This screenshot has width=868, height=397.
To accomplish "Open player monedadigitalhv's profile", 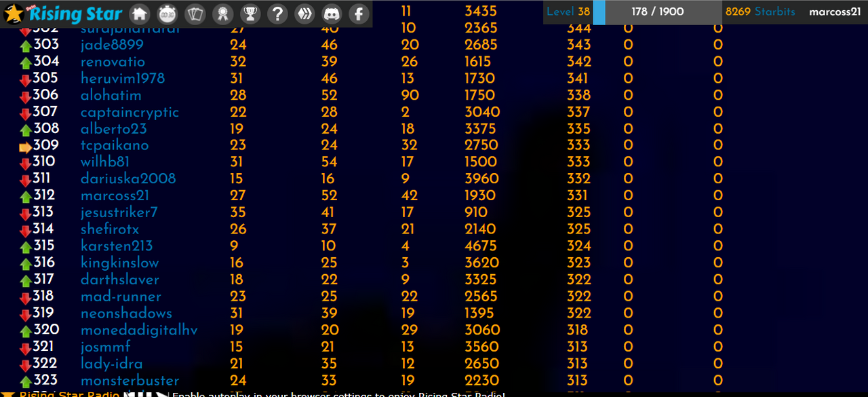I will pyautogui.click(x=139, y=330).
